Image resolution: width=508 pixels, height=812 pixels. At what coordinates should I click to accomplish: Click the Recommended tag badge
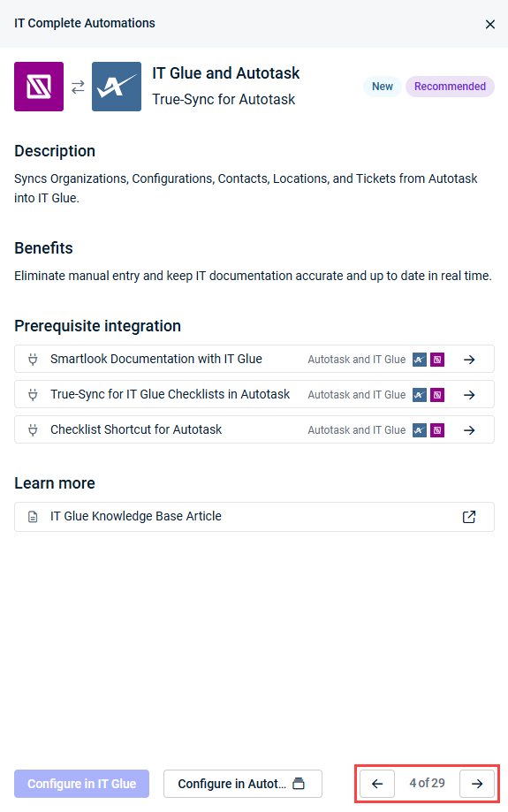point(450,87)
